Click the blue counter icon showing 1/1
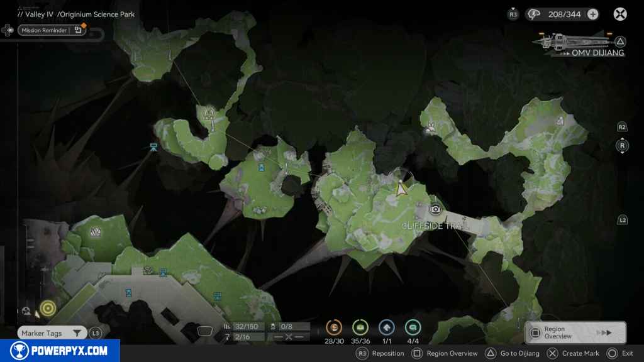The width and height of the screenshot is (644, 362). pyautogui.click(x=386, y=327)
